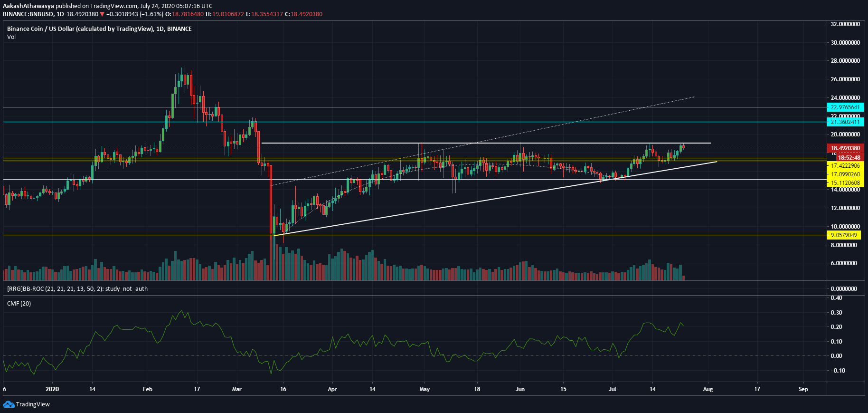Click the open value O:18.7816480

(x=184, y=14)
